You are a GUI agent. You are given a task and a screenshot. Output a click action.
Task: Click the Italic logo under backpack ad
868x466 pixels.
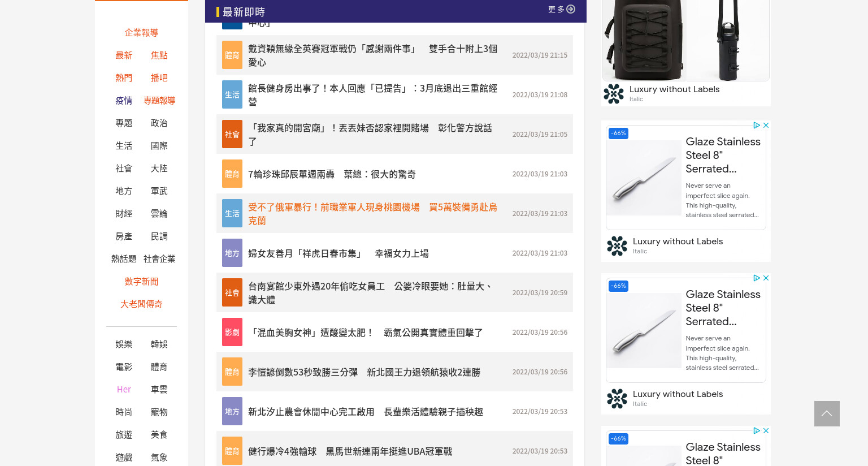pos(614,94)
